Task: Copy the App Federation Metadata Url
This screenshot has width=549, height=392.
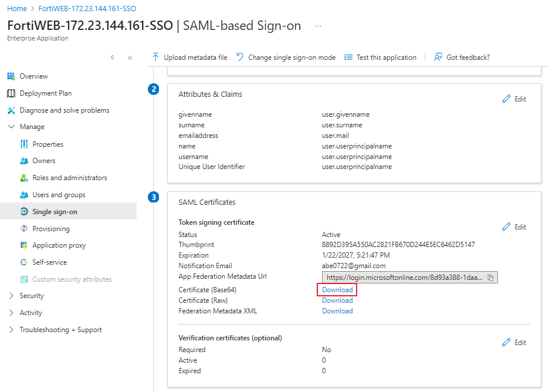Action: pyautogui.click(x=491, y=278)
